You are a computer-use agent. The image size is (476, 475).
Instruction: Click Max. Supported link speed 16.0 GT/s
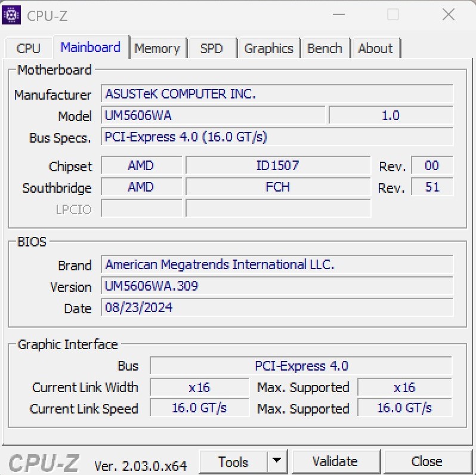[x=404, y=408]
